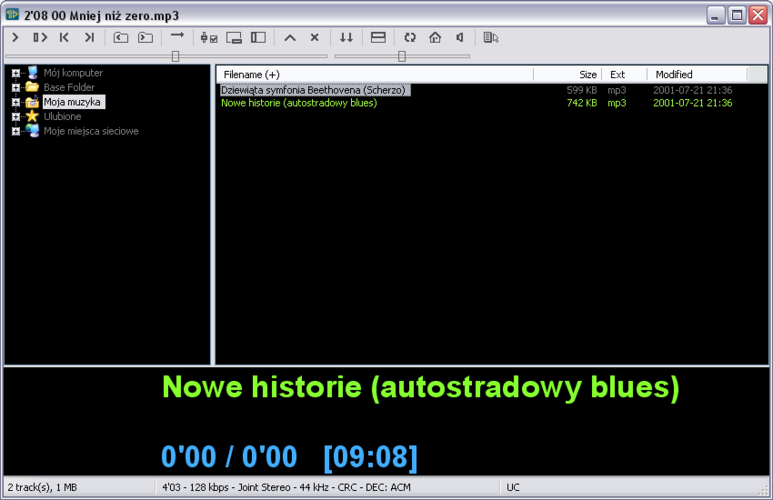Viewport: 773px width, 500px height.
Task: Expand the Ulubione tree node
Action: (16, 117)
